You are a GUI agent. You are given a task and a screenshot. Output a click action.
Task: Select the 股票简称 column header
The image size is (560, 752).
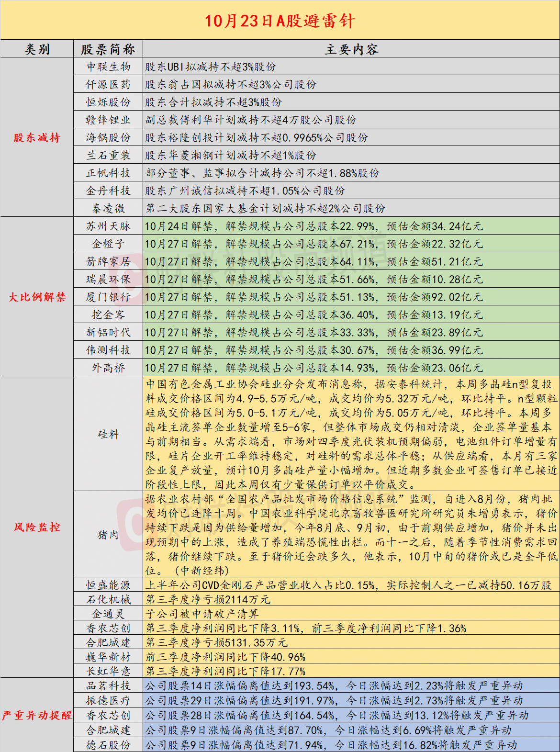click(x=108, y=49)
